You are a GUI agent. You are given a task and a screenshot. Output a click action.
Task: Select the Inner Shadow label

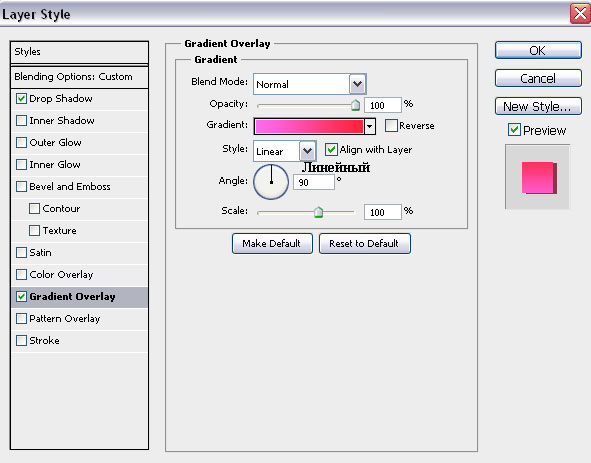point(62,121)
